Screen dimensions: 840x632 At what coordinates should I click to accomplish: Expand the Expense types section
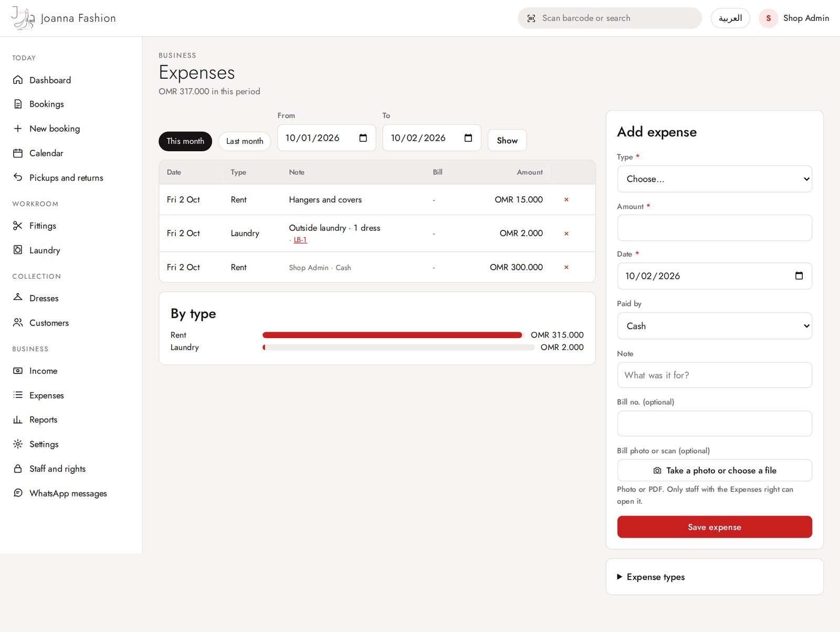651,577
